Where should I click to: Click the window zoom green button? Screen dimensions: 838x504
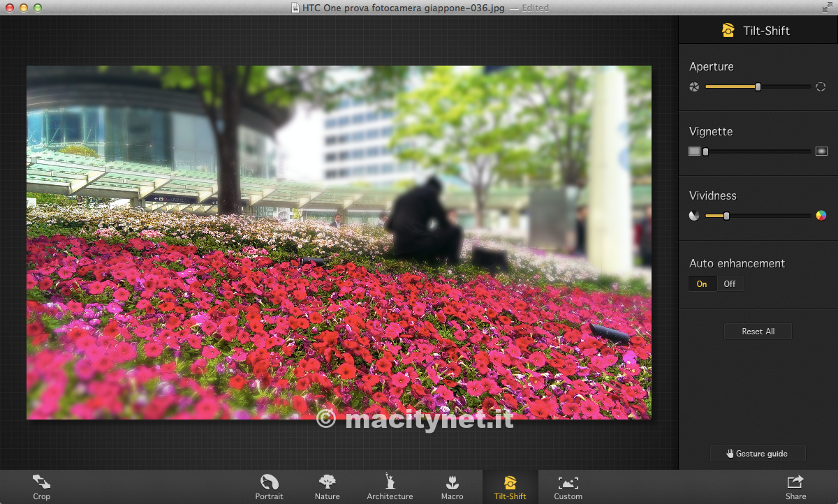tap(37, 8)
